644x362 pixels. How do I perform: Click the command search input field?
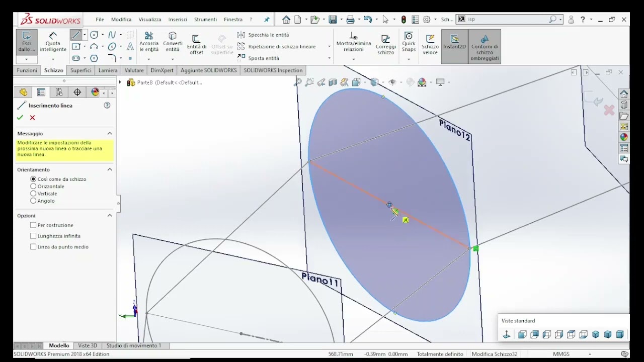point(508,19)
